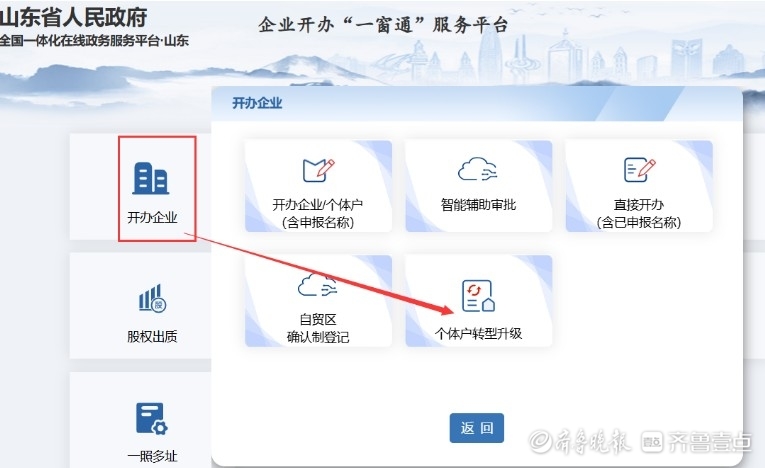Click the document gear icon for 一照多址
This screenshot has width=765, height=468.
[x=151, y=418]
